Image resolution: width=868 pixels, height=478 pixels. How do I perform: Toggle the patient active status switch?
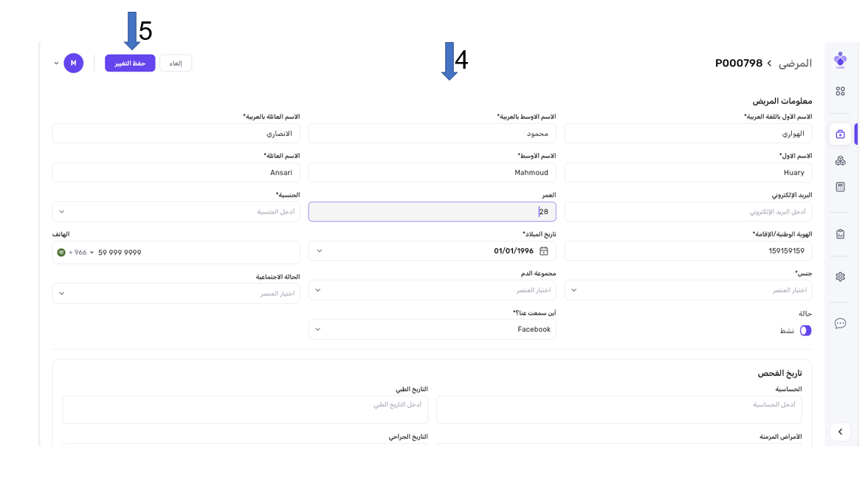(x=805, y=330)
